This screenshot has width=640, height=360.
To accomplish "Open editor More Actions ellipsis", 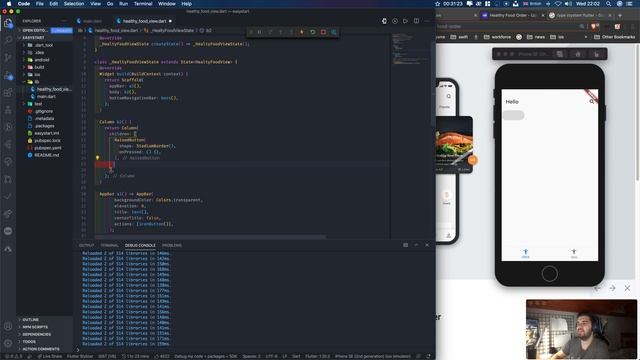I will tap(427, 21).
